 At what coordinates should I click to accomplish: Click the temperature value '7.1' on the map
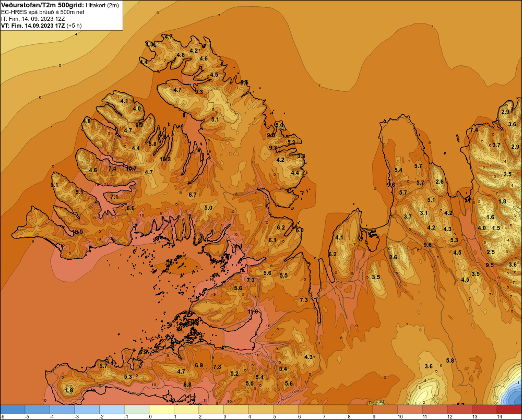[x=114, y=197]
